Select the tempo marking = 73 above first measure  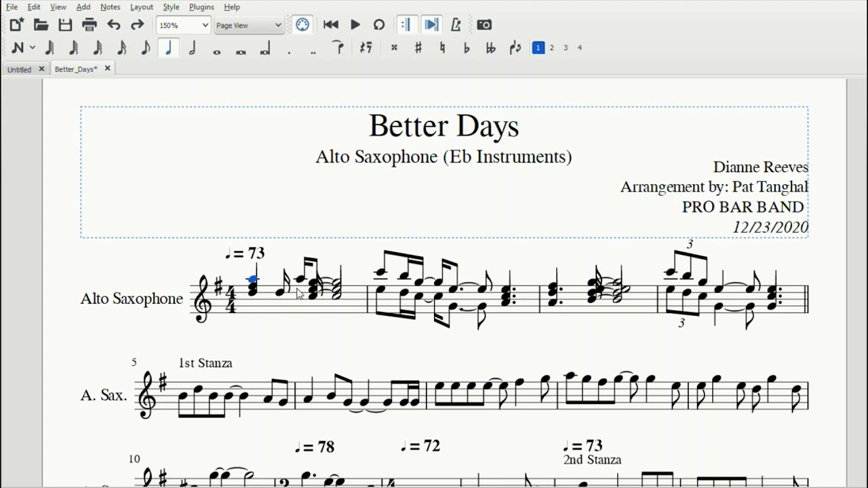(x=245, y=253)
